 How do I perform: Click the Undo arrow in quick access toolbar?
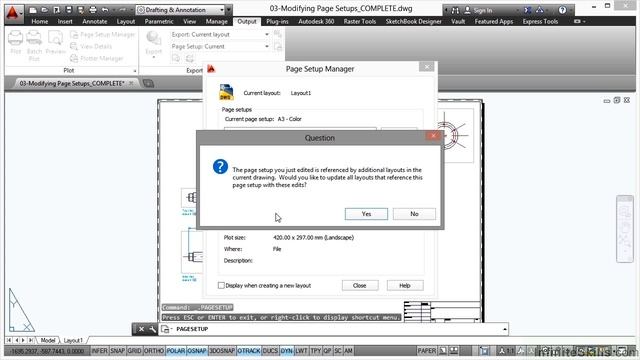pos(105,10)
